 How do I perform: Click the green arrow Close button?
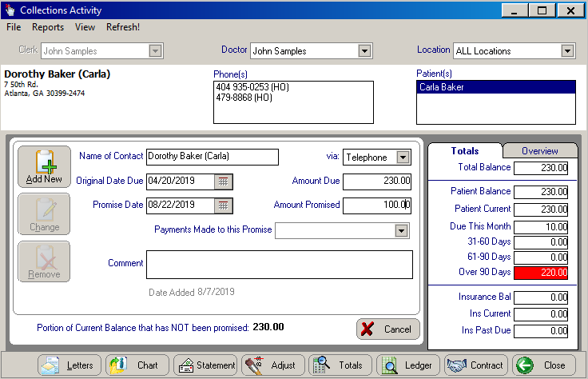pyautogui.click(x=544, y=365)
